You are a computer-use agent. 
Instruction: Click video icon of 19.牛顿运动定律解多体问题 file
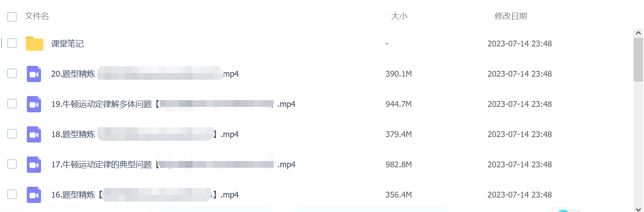[x=34, y=104]
